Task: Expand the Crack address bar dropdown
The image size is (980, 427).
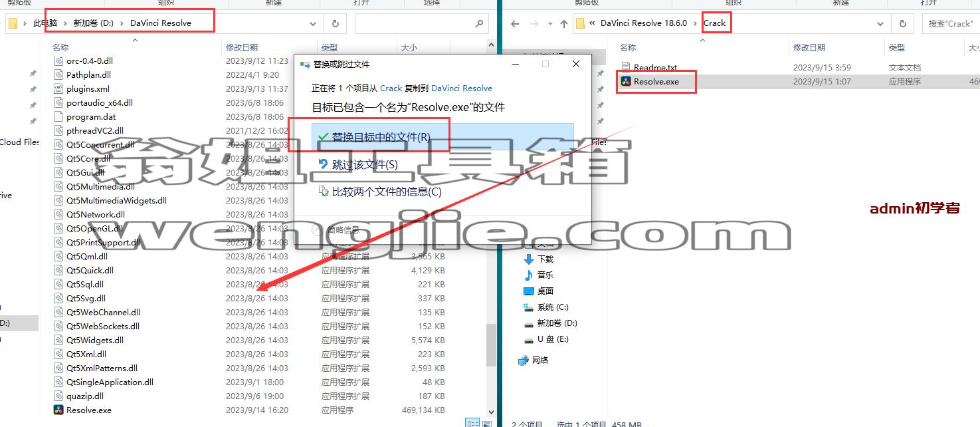Action: point(881,23)
